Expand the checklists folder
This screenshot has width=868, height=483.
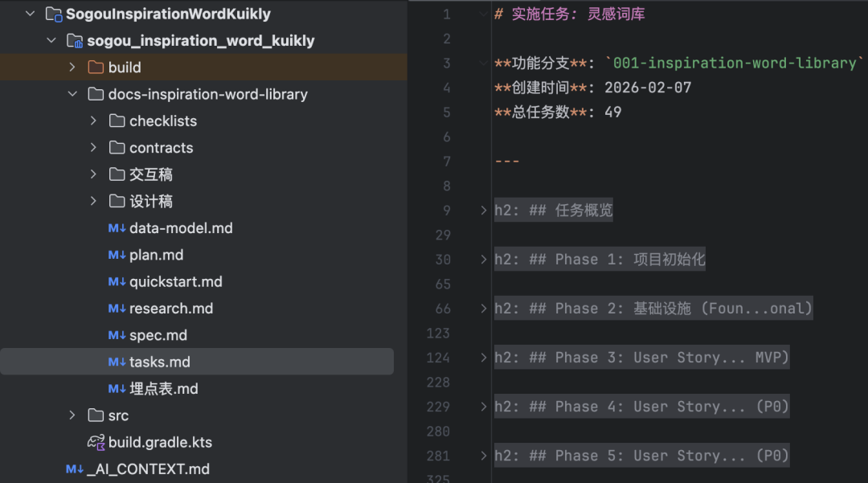tap(93, 121)
